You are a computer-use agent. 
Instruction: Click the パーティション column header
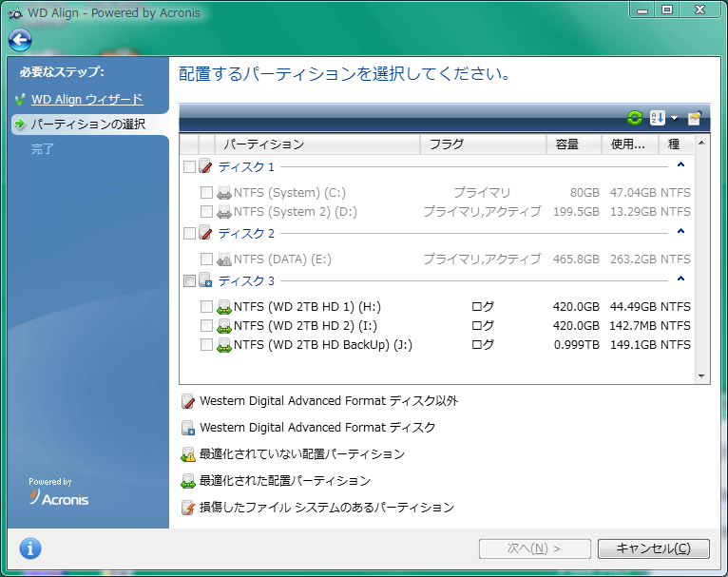click(317, 144)
